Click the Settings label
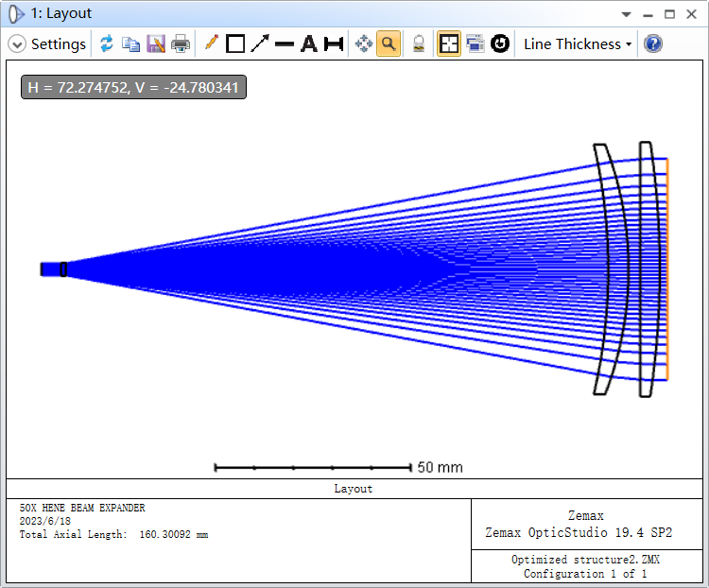 (x=59, y=44)
